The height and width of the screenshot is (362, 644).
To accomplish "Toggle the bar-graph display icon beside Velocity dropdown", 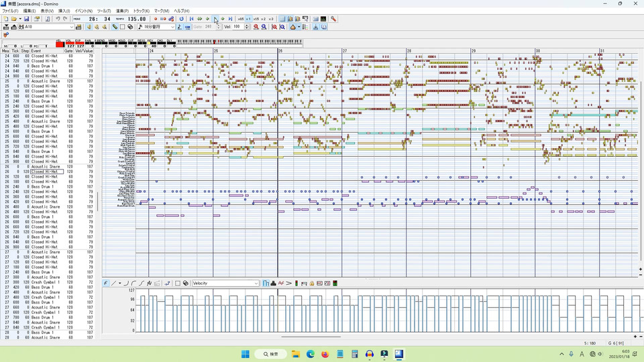I will click(x=266, y=283).
